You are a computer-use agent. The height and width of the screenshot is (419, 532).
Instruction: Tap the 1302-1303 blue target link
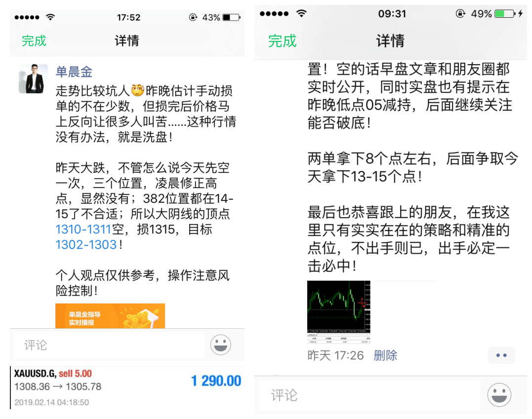86,244
